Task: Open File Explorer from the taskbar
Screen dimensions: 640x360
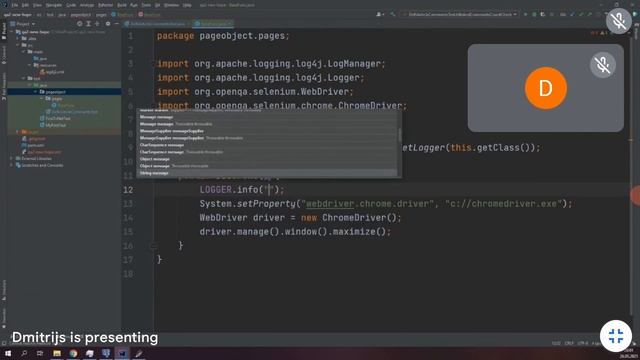Action: (57, 353)
